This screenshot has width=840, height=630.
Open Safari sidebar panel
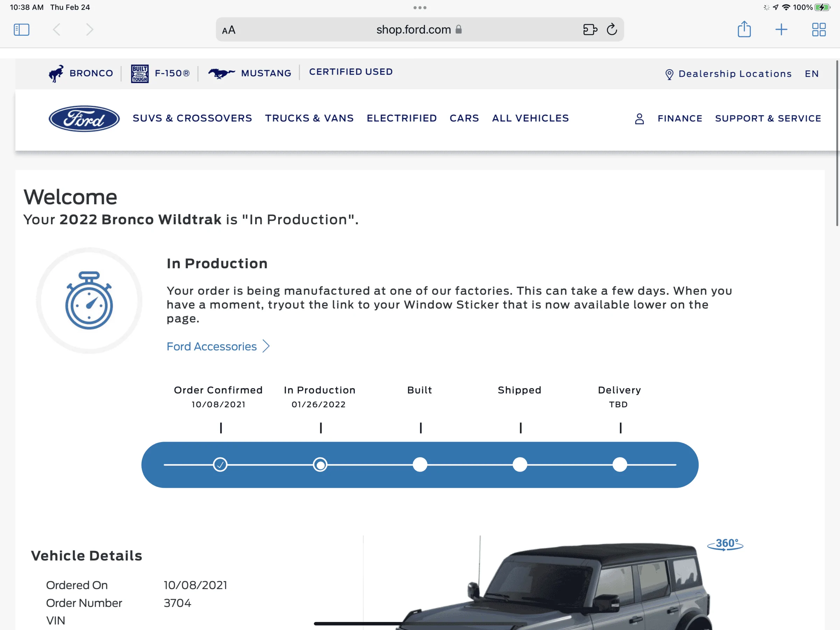[21, 30]
